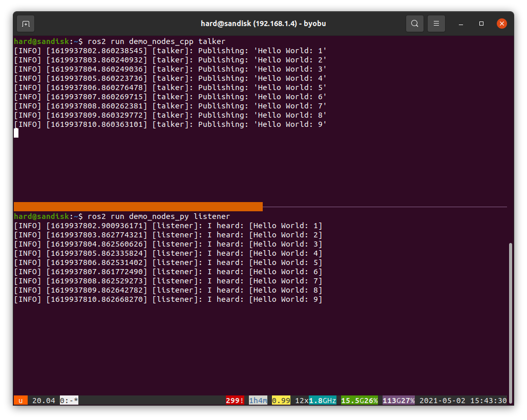Click the 20.04 release version label
This screenshot has height=420, width=527.
(44, 401)
